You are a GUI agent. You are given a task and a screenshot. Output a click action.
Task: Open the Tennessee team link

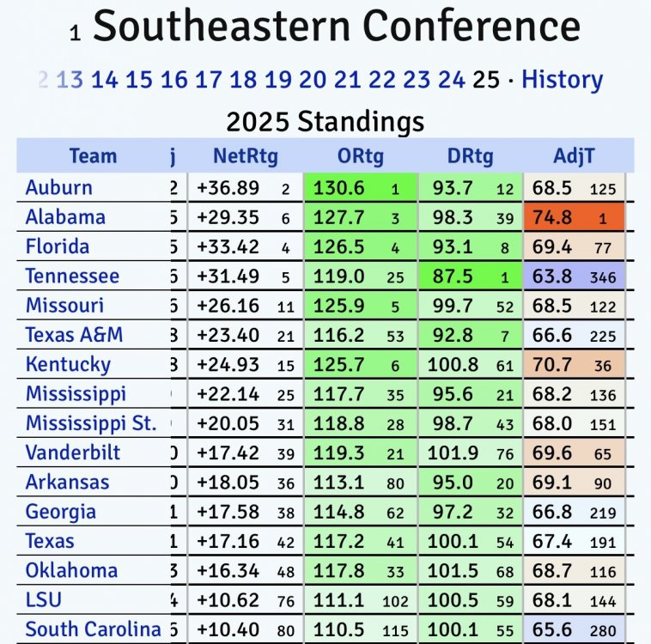pos(72,276)
